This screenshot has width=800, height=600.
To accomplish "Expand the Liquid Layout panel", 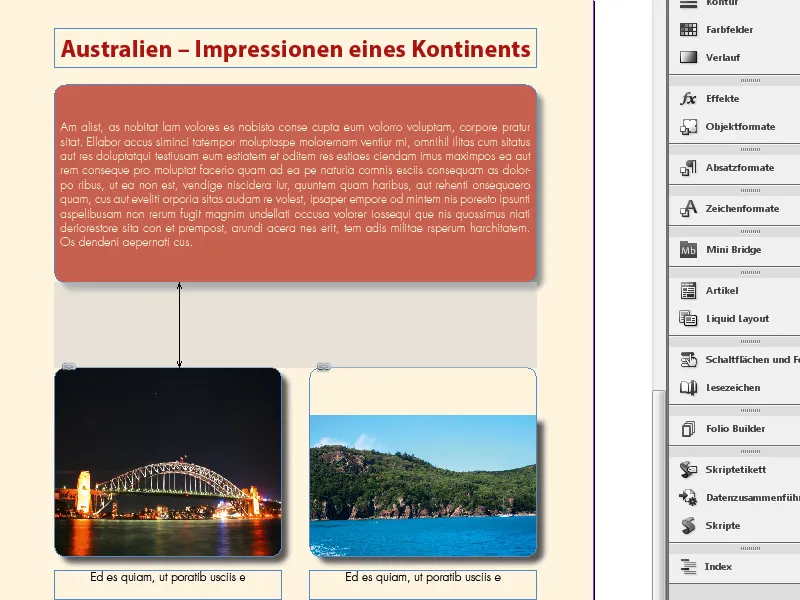I will pyautogui.click(x=687, y=318).
